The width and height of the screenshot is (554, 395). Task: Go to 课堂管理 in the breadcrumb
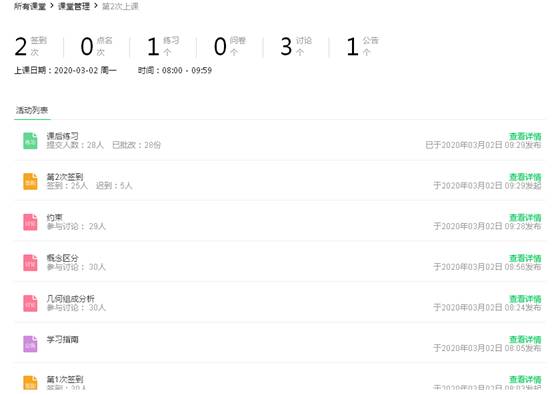(73, 6)
